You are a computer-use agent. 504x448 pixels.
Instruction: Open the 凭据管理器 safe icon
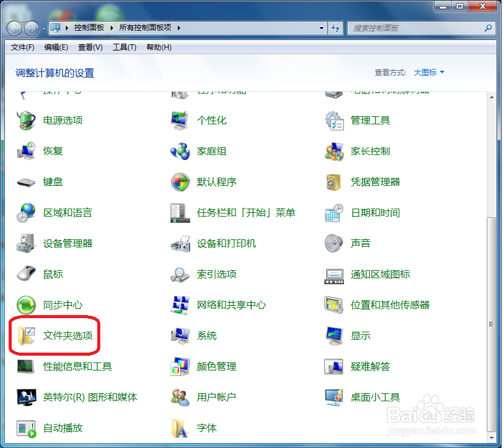point(334,182)
